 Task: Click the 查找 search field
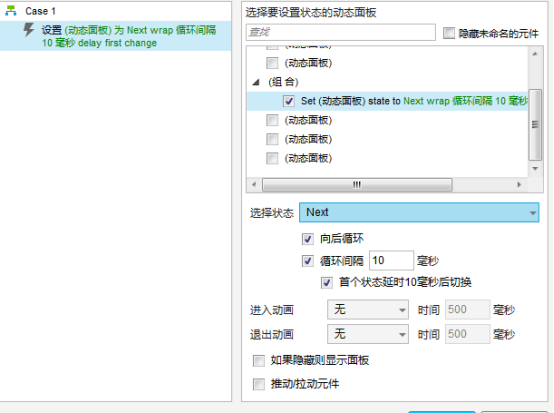point(341,32)
